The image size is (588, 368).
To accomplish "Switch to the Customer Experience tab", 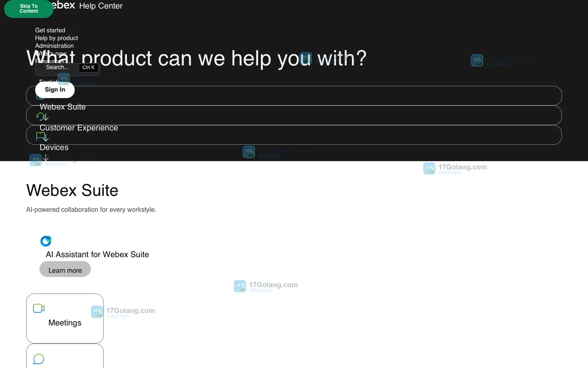I will click(294, 115).
